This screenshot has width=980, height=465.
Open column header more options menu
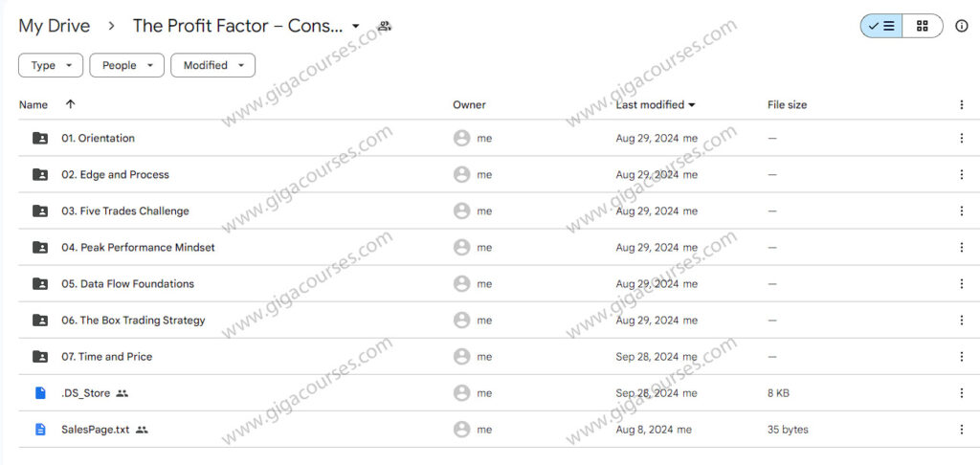pyautogui.click(x=962, y=104)
